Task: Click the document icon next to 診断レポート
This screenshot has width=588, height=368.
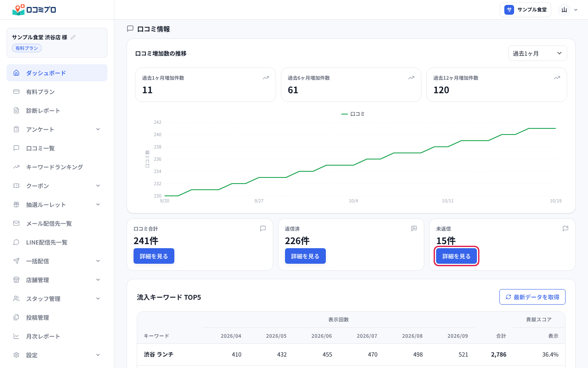Action: [16, 110]
